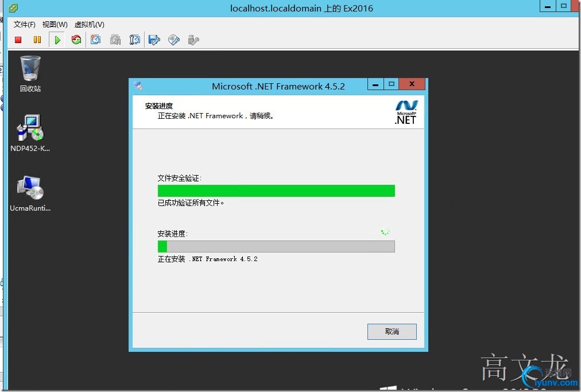Click the text 已成功验证所有文件
Screen dimensions: 581x392
tap(191, 203)
